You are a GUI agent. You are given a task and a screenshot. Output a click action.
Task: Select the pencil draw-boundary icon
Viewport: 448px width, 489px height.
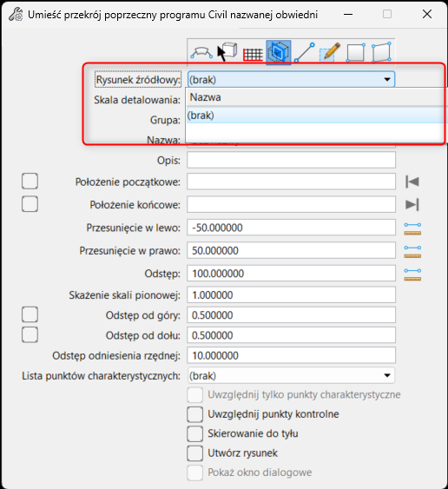(x=330, y=52)
